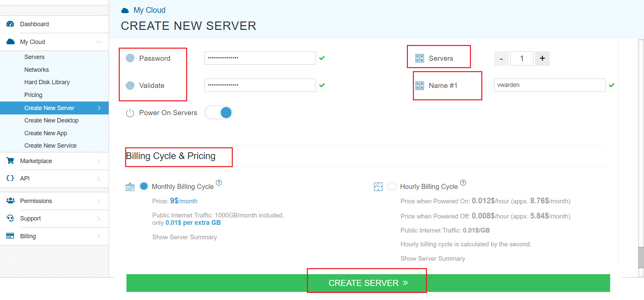Click the Support headset icon
This screenshot has width=644, height=300.
[10, 218]
